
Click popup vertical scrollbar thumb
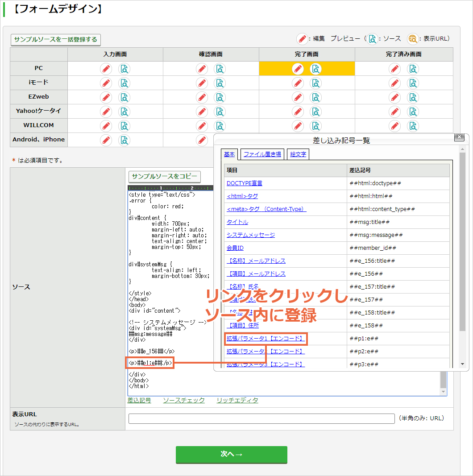click(x=462, y=242)
